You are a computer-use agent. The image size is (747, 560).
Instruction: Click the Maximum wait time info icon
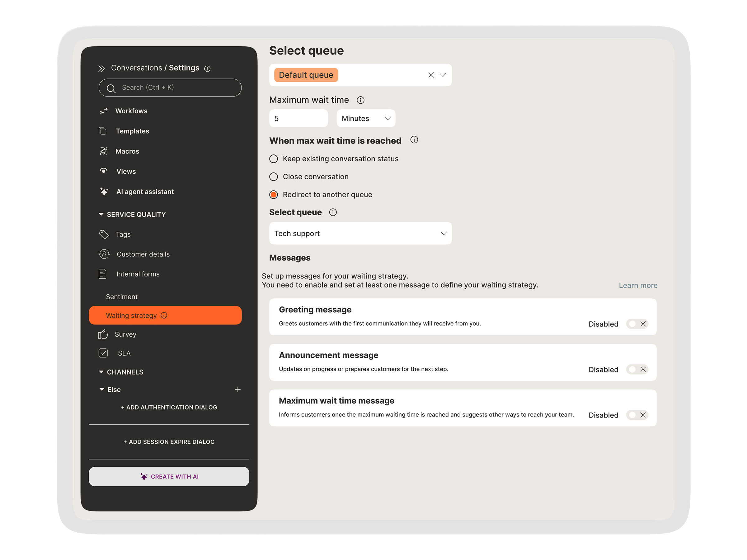[x=360, y=100]
